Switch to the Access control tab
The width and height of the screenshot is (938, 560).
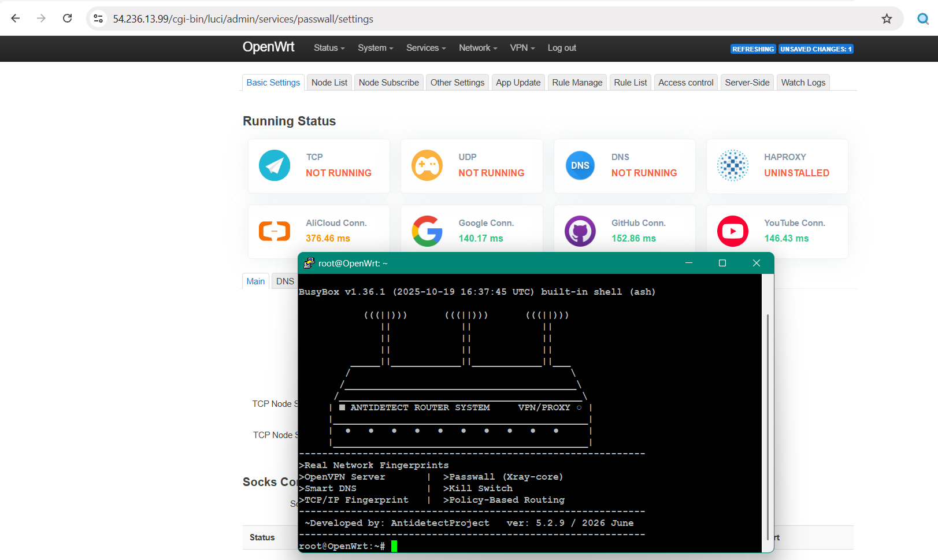tap(686, 83)
